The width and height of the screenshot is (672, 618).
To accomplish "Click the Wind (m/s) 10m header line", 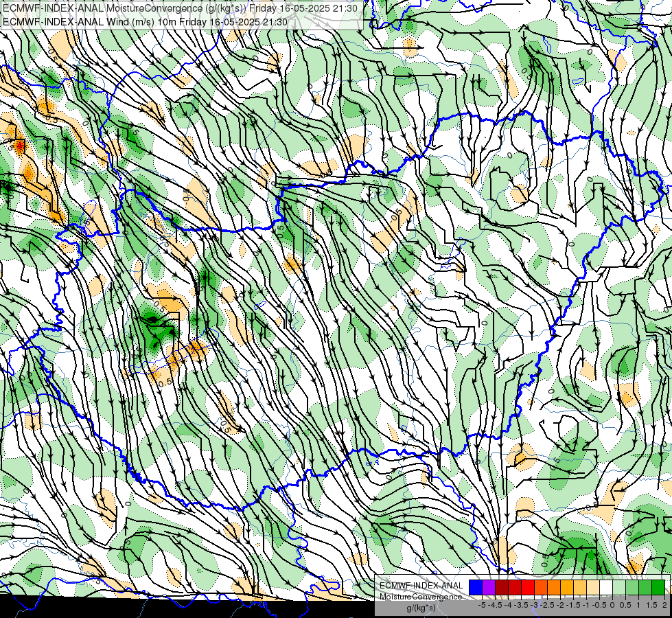I will click(145, 22).
